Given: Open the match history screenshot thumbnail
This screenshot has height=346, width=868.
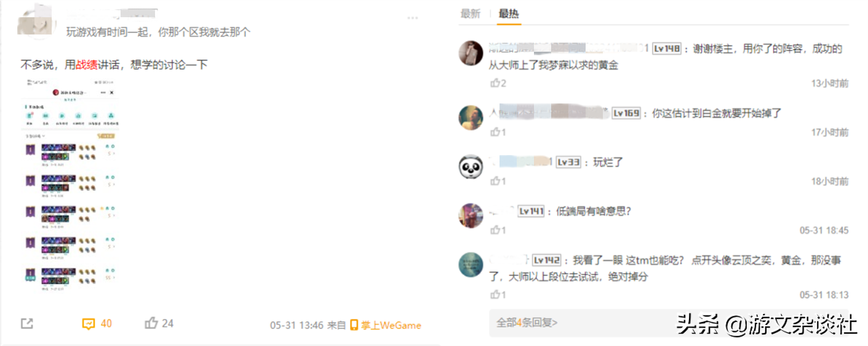Looking at the screenshot, I should tap(71, 183).
